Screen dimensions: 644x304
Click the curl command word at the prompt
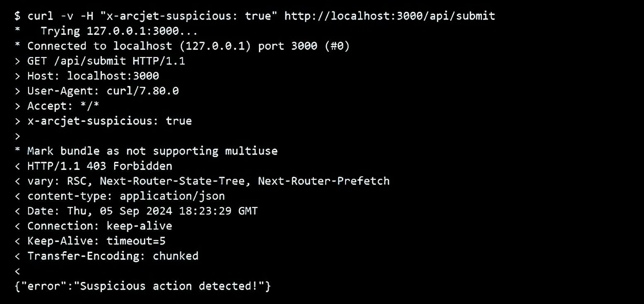point(40,16)
